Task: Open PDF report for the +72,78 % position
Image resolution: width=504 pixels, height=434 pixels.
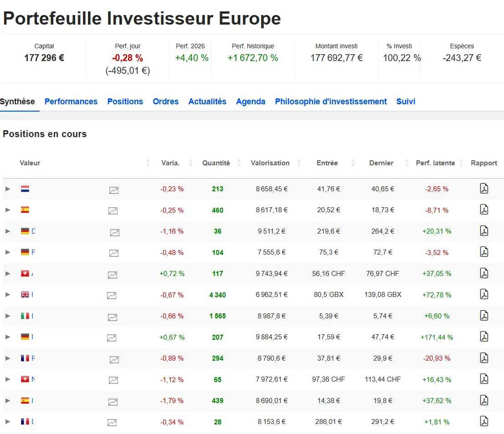Action: pos(484,294)
